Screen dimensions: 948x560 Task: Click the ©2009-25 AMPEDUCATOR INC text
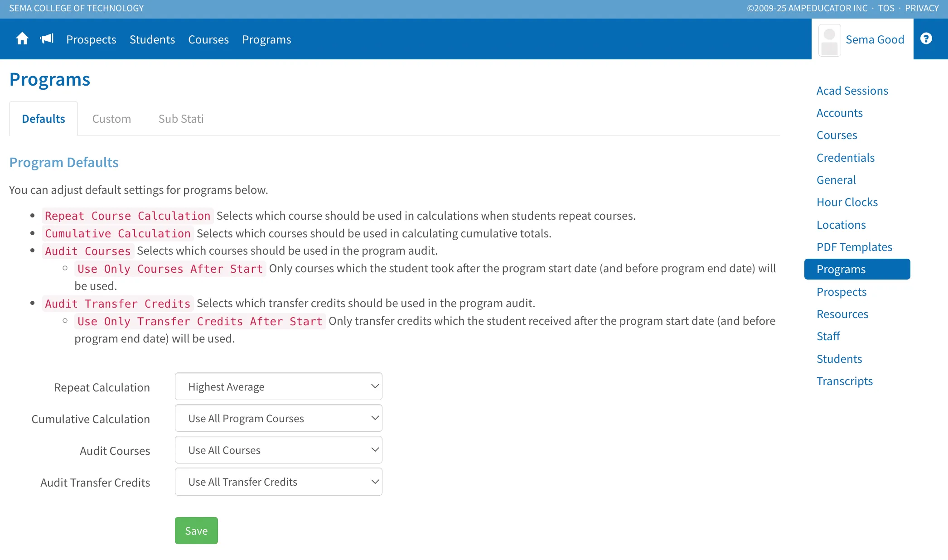[x=807, y=8]
